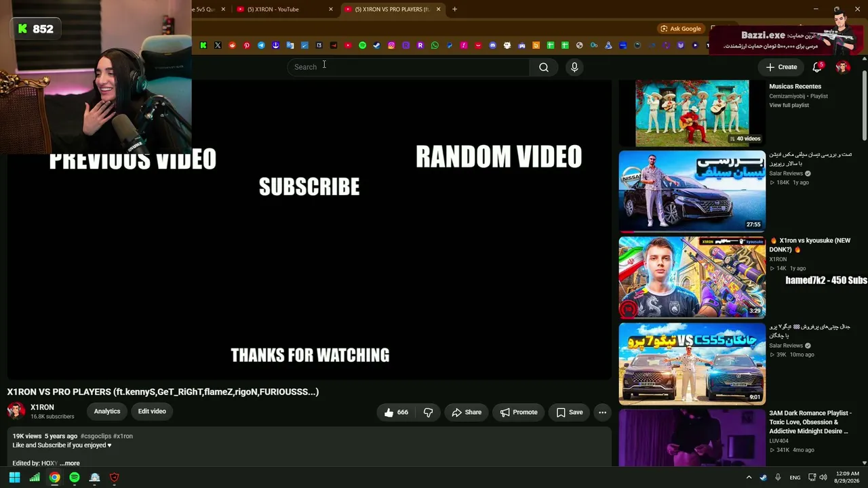
Task: Click the red shield taskbar icon
Action: 115,477
